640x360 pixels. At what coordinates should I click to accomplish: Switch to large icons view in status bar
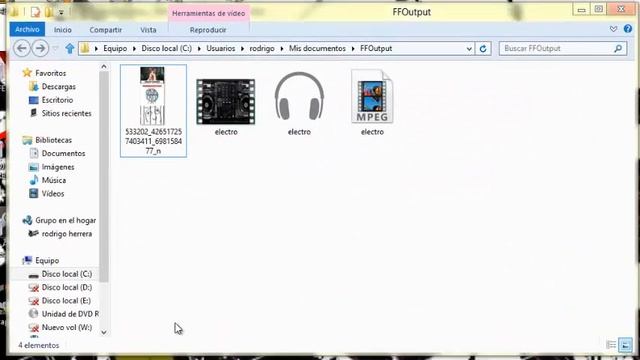(x=625, y=345)
